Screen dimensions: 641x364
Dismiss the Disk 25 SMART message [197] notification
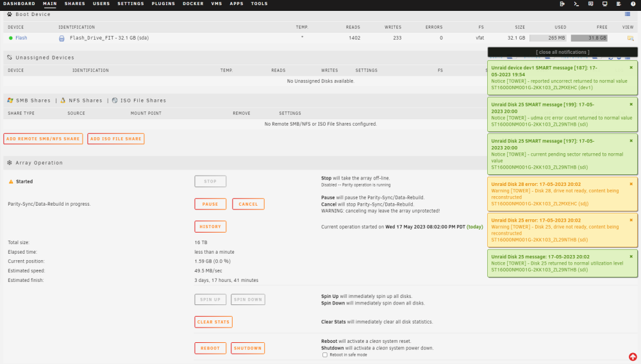click(x=631, y=140)
